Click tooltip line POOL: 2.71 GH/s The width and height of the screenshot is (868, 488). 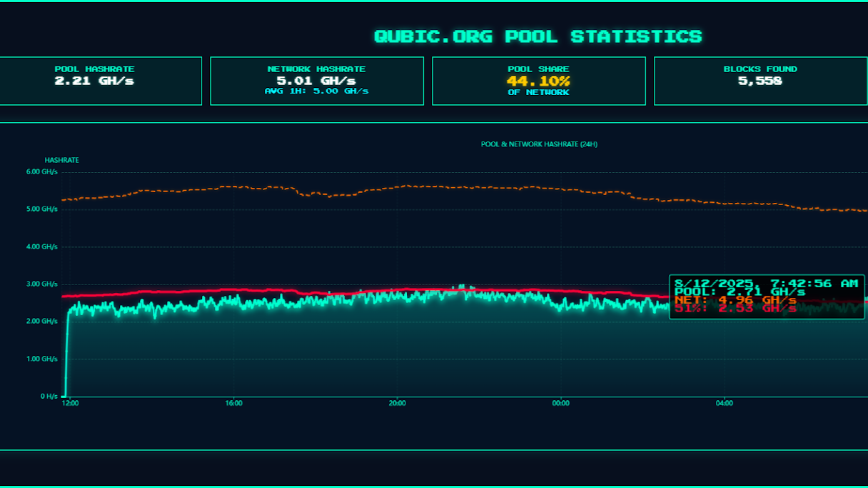(740, 292)
